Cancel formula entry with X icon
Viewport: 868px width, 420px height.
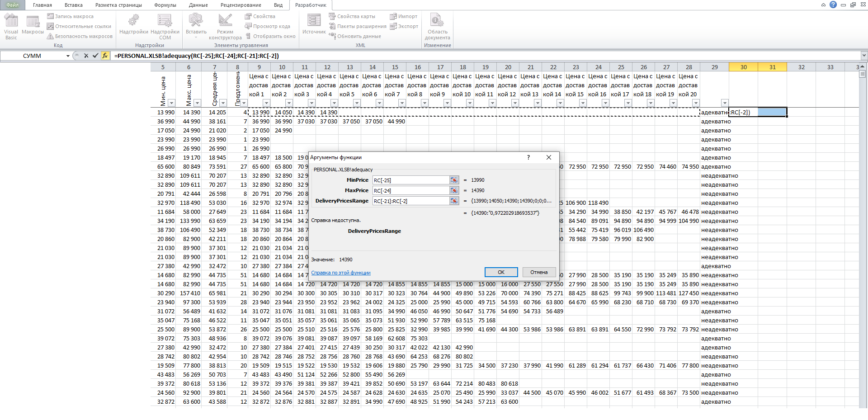86,56
